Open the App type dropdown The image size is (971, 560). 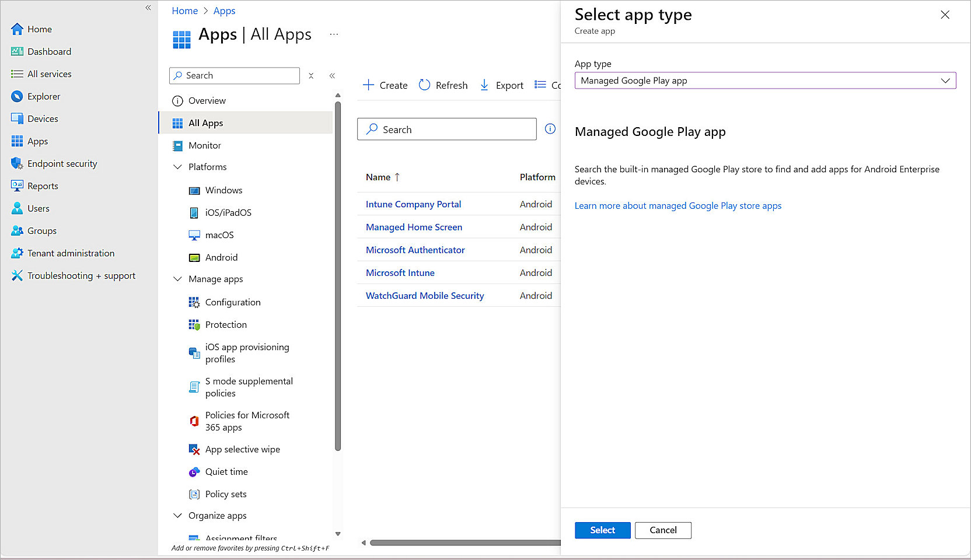[x=945, y=80]
